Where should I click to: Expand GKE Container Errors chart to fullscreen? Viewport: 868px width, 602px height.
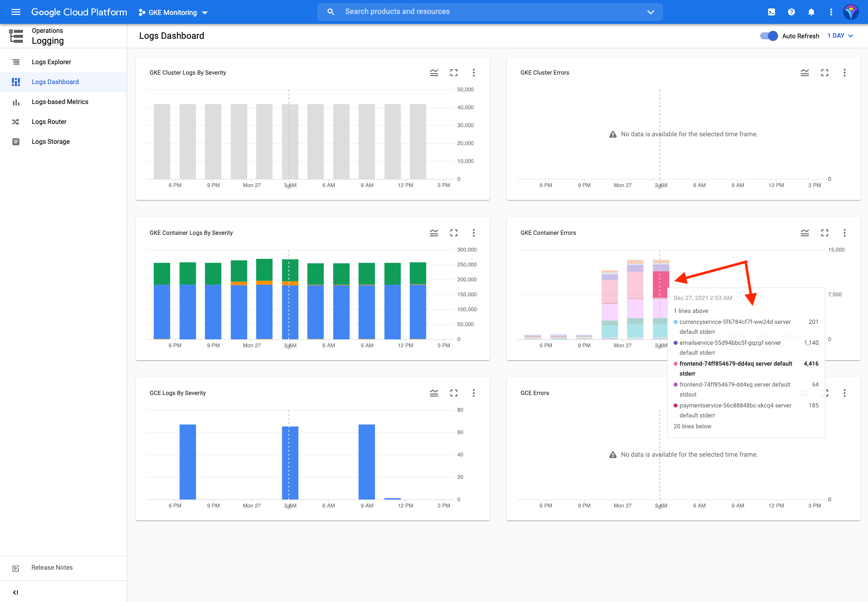(x=825, y=233)
